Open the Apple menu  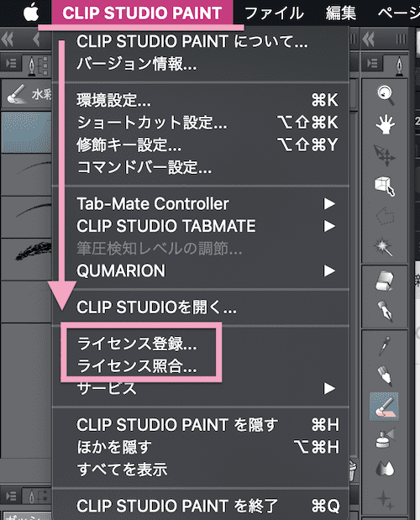pyautogui.click(x=31, y=13)
